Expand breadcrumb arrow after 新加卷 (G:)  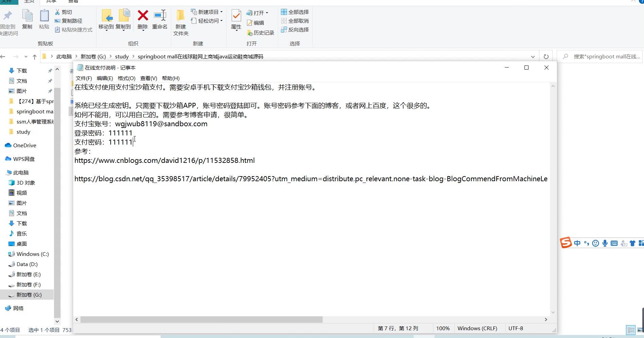pyautogui.click(x=111, y=56)
